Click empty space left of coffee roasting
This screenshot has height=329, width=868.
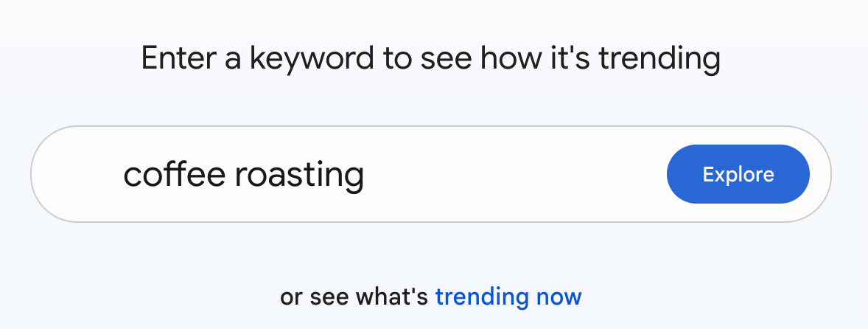(x=81, y=175)
